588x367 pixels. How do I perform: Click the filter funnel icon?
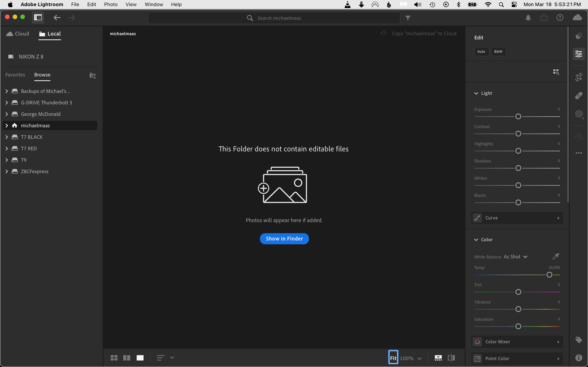[408, 18]
